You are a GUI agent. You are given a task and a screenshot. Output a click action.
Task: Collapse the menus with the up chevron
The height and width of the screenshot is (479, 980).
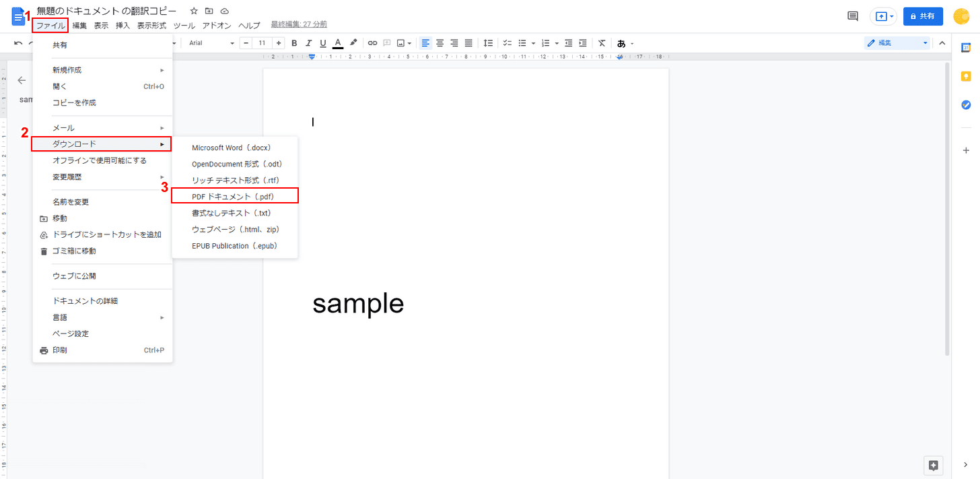click(x=942, y=43)
